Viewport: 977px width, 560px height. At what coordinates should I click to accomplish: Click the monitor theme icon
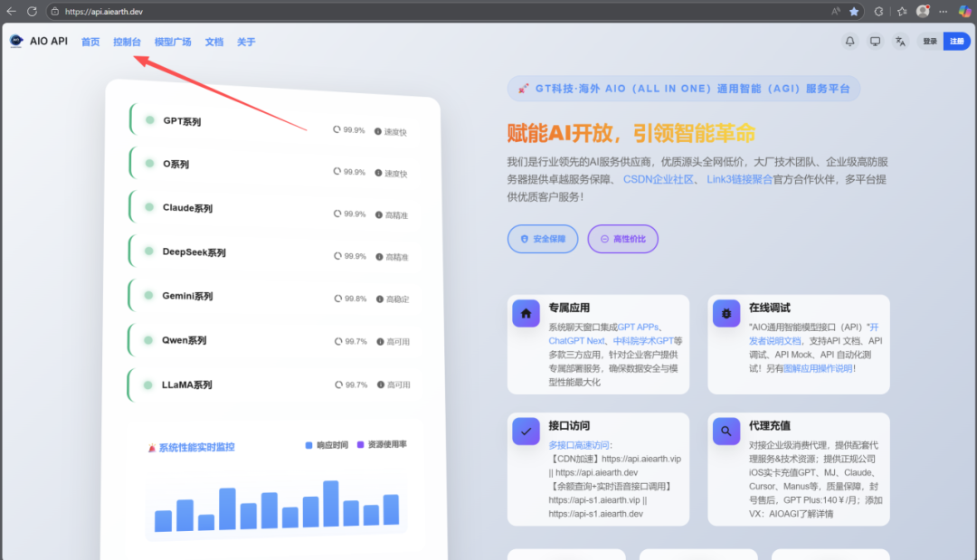876,42
